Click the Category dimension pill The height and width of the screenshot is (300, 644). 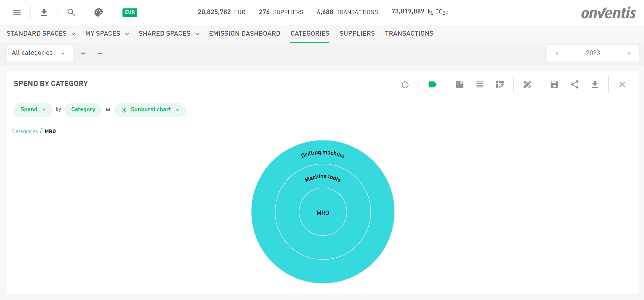[x=83, y=110]
